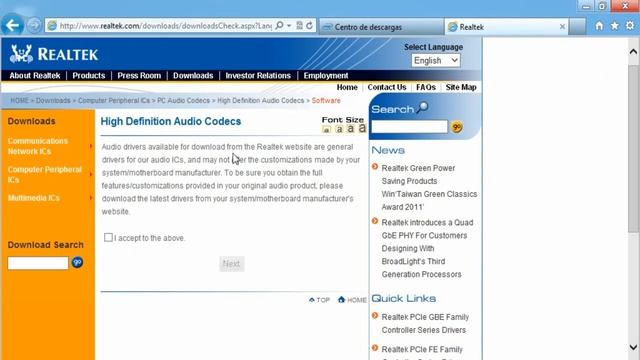Open Site Map link
Screen dimensions: 640x360
pyautogui.click(x=461, y=87)
